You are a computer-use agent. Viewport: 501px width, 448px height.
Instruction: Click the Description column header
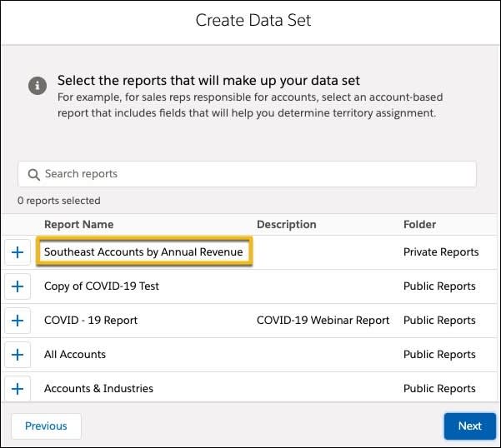[286, 224]
